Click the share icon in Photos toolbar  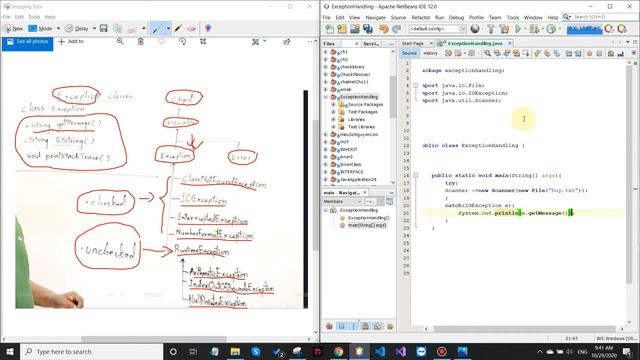point(287,41)
